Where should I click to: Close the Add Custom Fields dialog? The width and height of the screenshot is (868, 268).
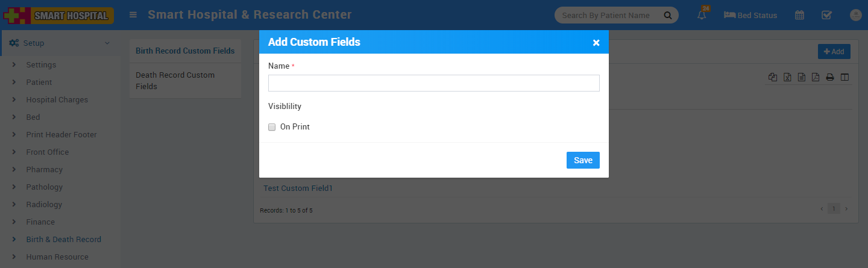coord(596,43)
